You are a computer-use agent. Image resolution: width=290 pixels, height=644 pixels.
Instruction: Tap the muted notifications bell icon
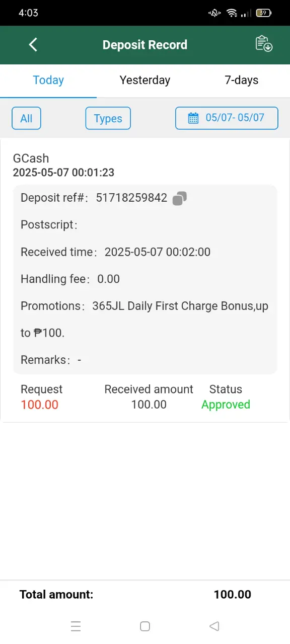(214, 13)
